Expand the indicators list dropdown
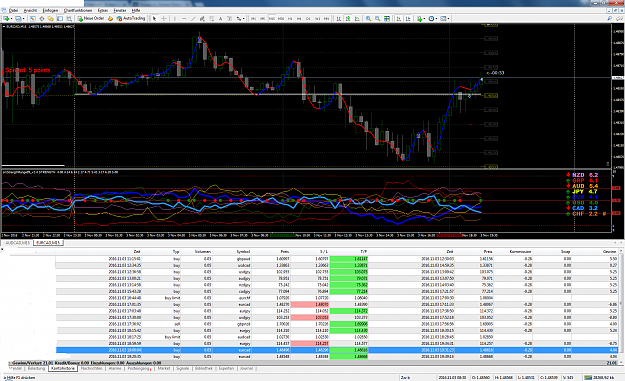Image resolution: width=625 pixels, height=381 pixels. tap(425, 18)
